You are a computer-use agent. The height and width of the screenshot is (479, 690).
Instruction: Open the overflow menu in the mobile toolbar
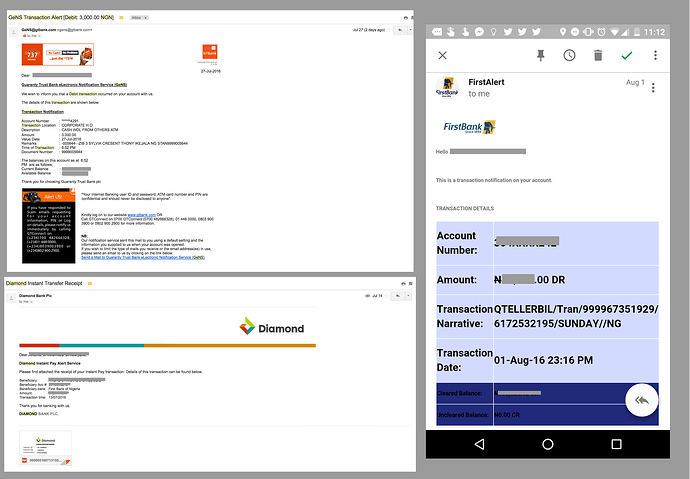pos(655,55)
